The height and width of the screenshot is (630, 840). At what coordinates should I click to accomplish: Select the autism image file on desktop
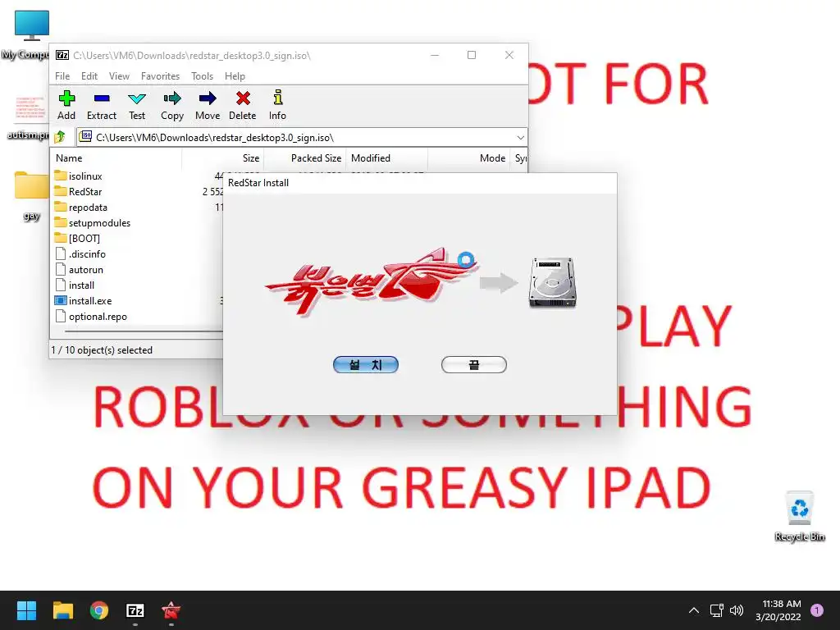coord(27,117)
